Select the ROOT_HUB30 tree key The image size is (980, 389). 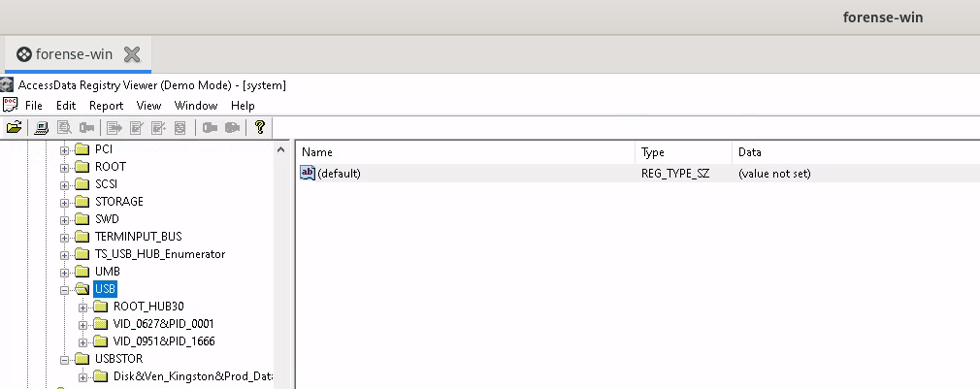click(x=148, y=307)
